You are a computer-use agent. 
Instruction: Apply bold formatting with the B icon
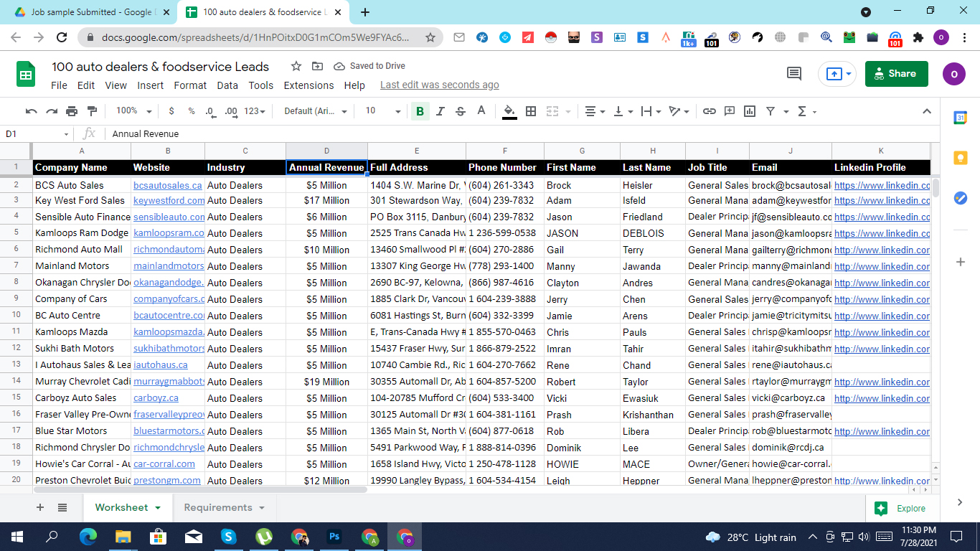pos(420,111)
